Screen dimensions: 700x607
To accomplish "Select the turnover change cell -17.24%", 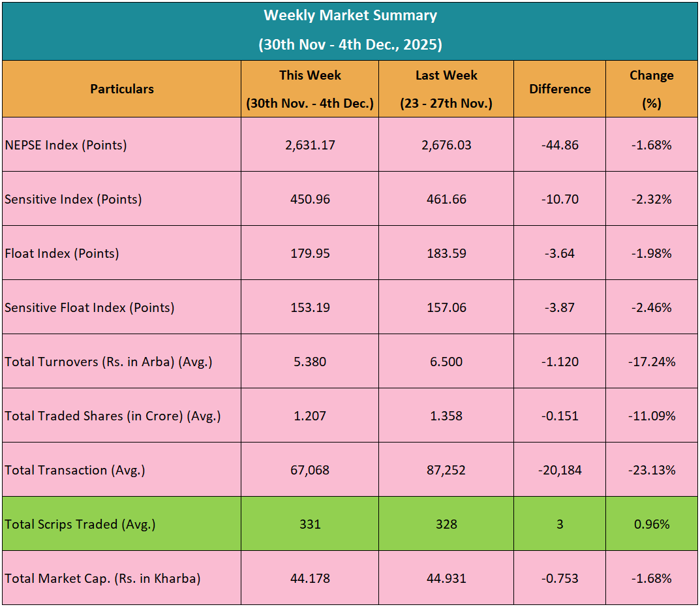I will coord(651,362).
